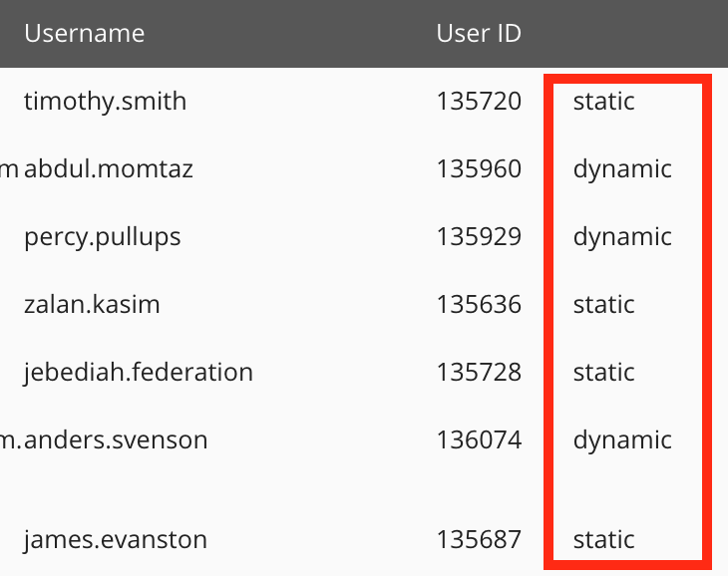728x576 pixels.
Task: Click on percy.pullups username
Action: pyautogui.click(x=103, y=236)
